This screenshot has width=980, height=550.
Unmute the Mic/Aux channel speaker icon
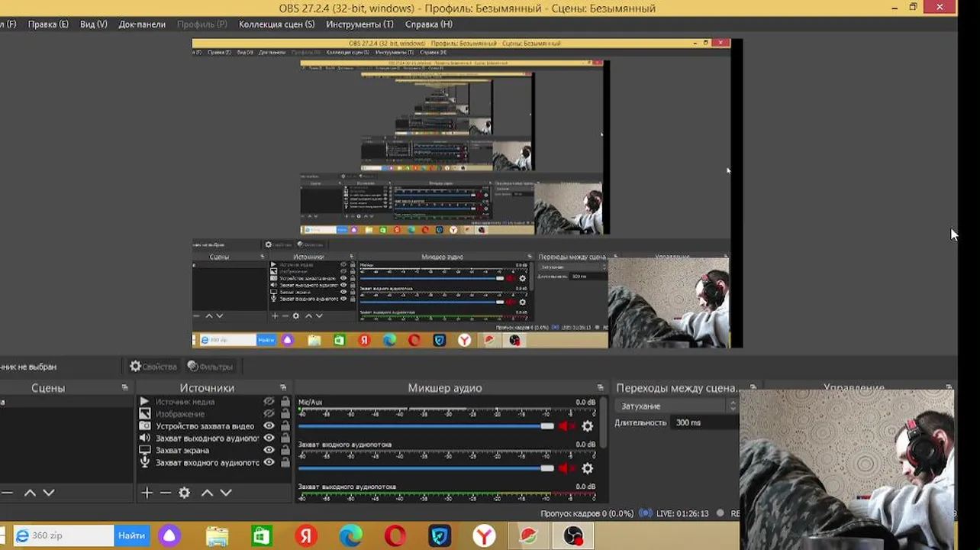566,426
